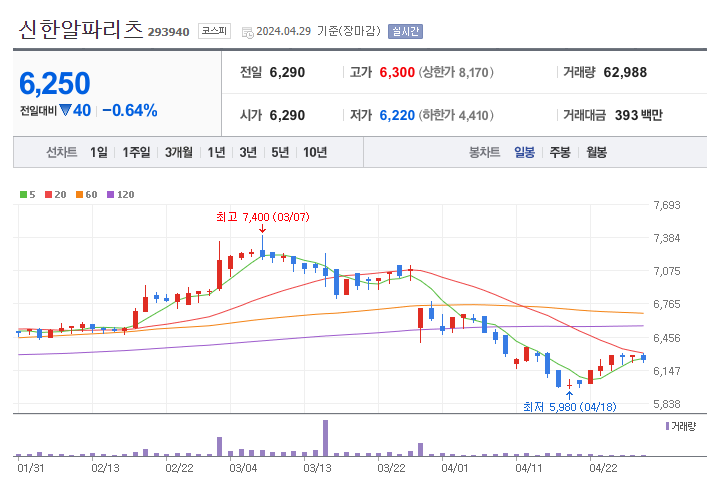Click the current price 6,250
This screenshot has width=707, height=480.
[55, 83]
